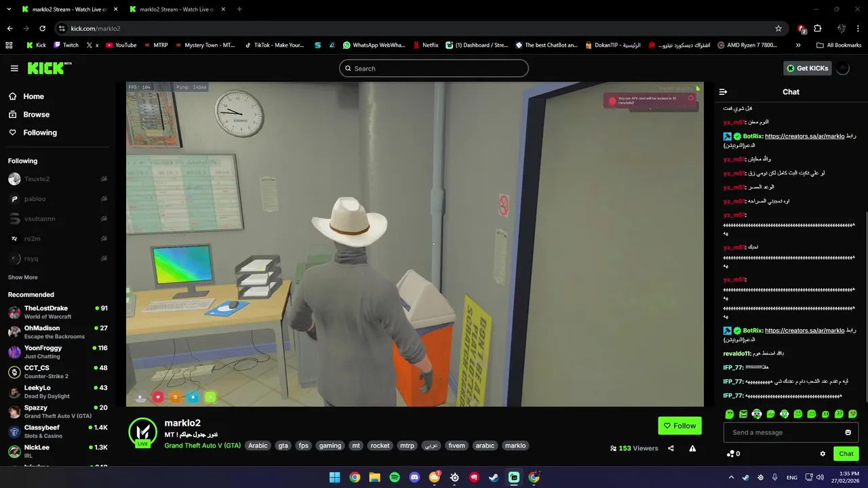Open YoonFroggy recommended channel
This screenshot has width=868, height=488.
(x=58, y=352)
